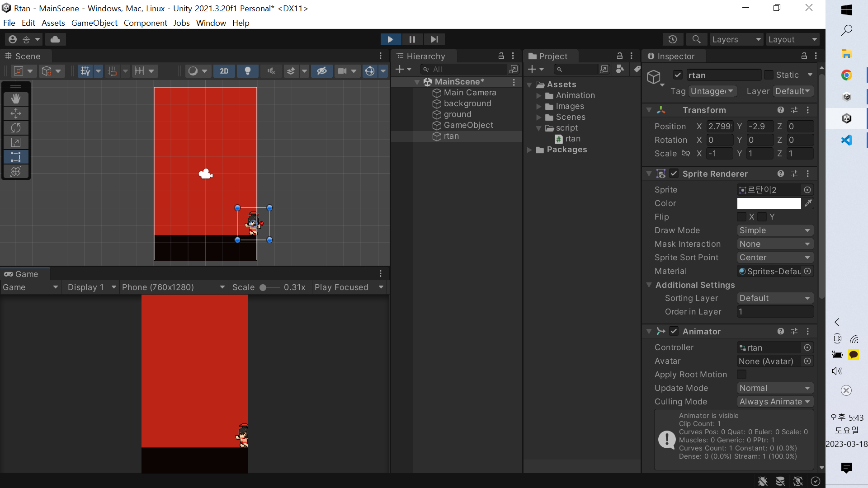Select the Move tool in Scene
Viewport: 868px width, 488px height.
pyautogui.click(x=16, y=113)
